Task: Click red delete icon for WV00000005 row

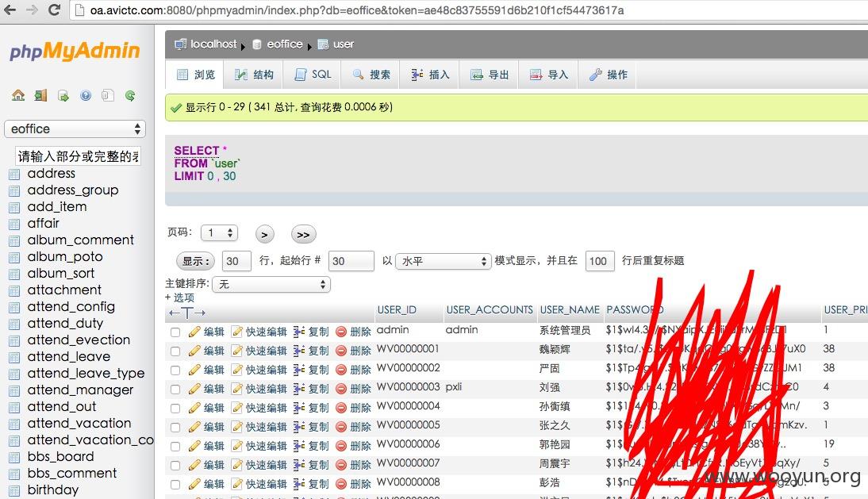Action: (341, 427)
